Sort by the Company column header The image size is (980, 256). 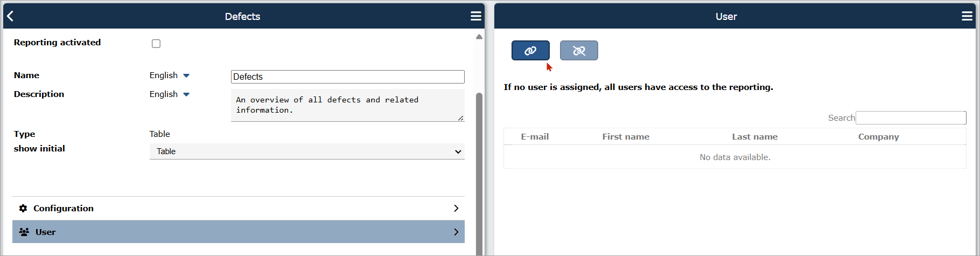[x=878, y=137]
